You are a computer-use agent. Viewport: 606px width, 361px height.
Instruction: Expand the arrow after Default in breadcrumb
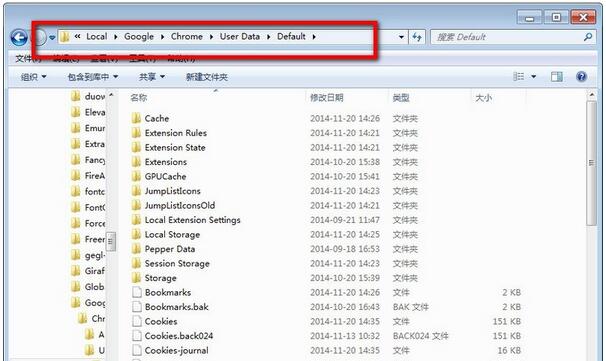click(314, 37)
